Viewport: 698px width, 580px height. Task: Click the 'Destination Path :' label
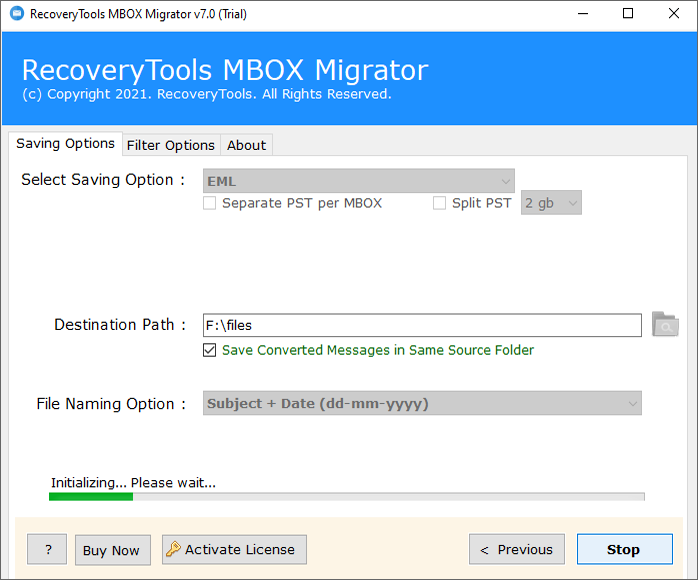pos(120,325)
